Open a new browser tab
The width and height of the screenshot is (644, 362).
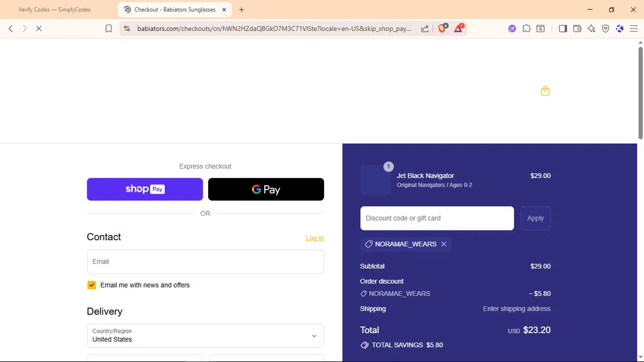(x=242, y=9)
